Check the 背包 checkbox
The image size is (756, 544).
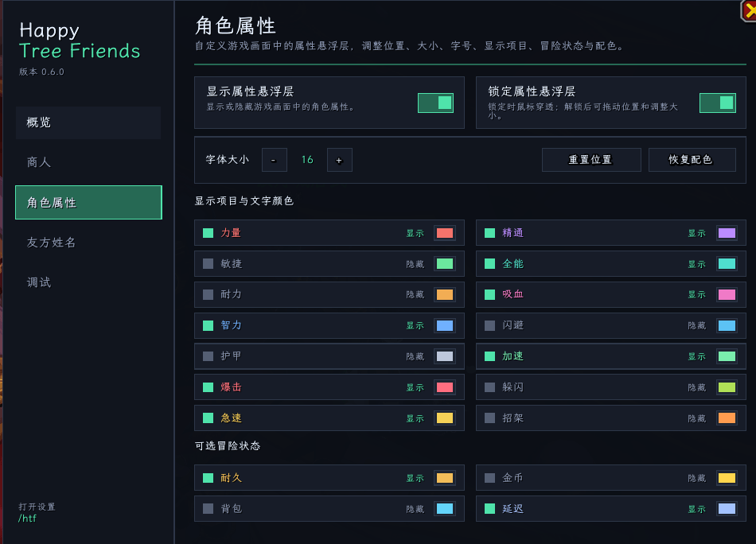pos(208,508)
